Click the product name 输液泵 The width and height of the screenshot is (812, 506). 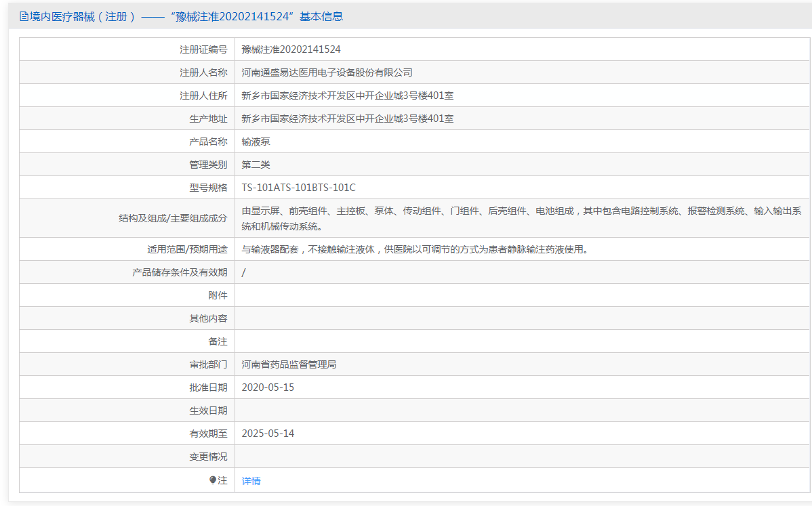point(256,142)
